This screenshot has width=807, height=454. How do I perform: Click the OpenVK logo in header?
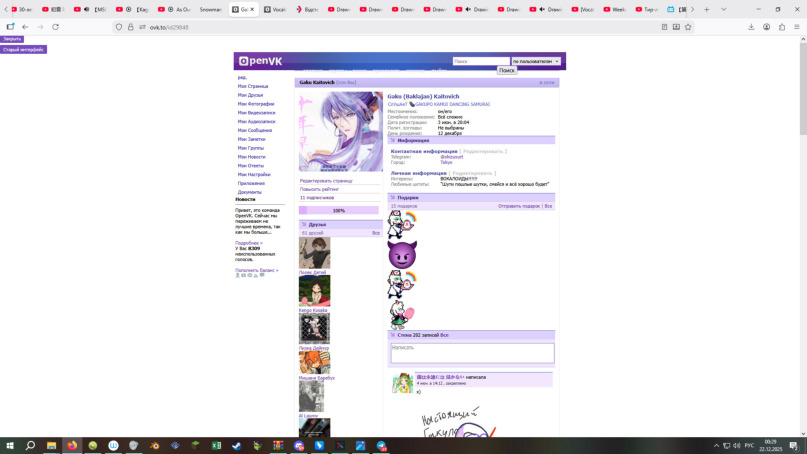(260, 61)
